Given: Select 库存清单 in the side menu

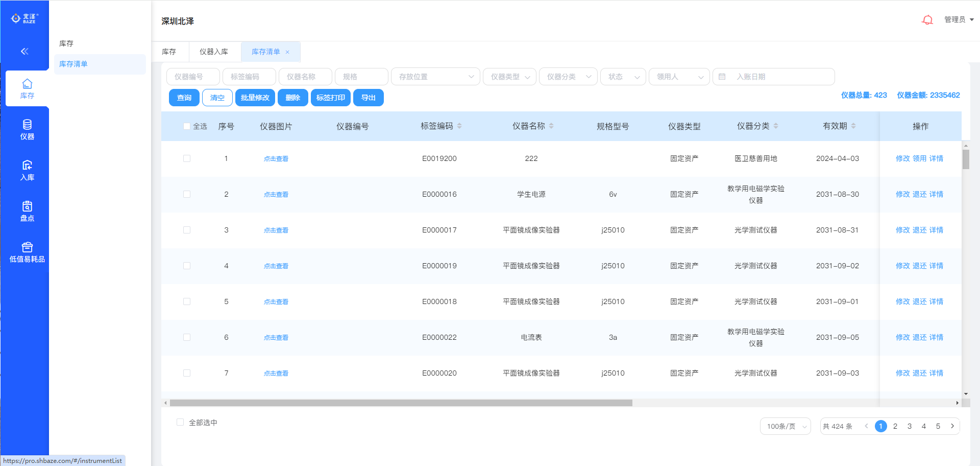Looking at the screenshot, I should pyautogui.click(x=73, y=64).
